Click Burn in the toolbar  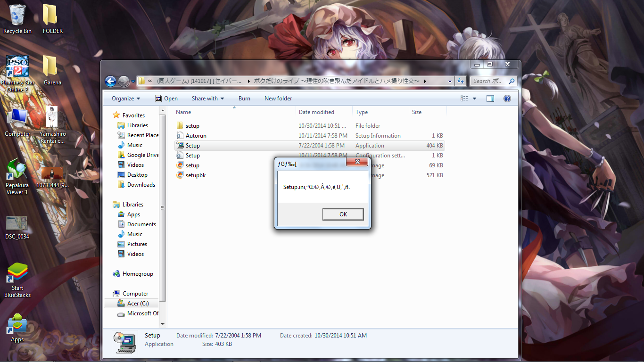point(244,99)
